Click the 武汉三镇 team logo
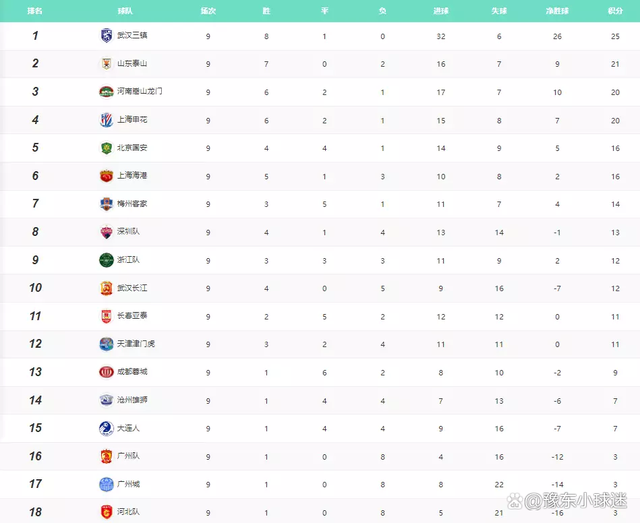 click(106, 36)
